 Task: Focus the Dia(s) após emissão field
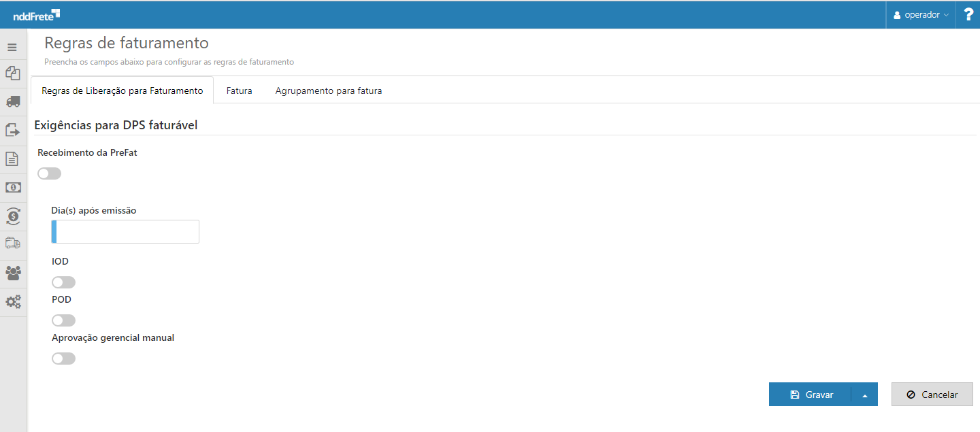pos(125,232)
